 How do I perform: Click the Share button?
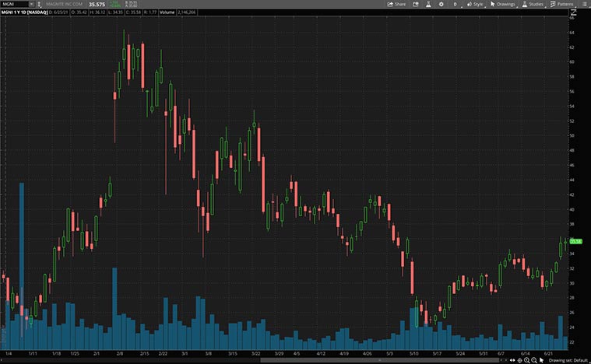[397, 4]
